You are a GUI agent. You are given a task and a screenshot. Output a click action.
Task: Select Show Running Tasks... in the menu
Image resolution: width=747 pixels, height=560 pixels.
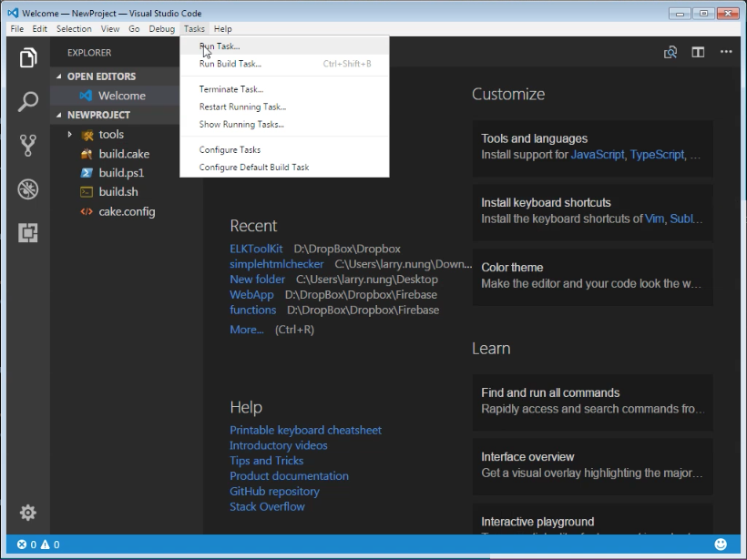pyautogui.click(x=284, y=124)
